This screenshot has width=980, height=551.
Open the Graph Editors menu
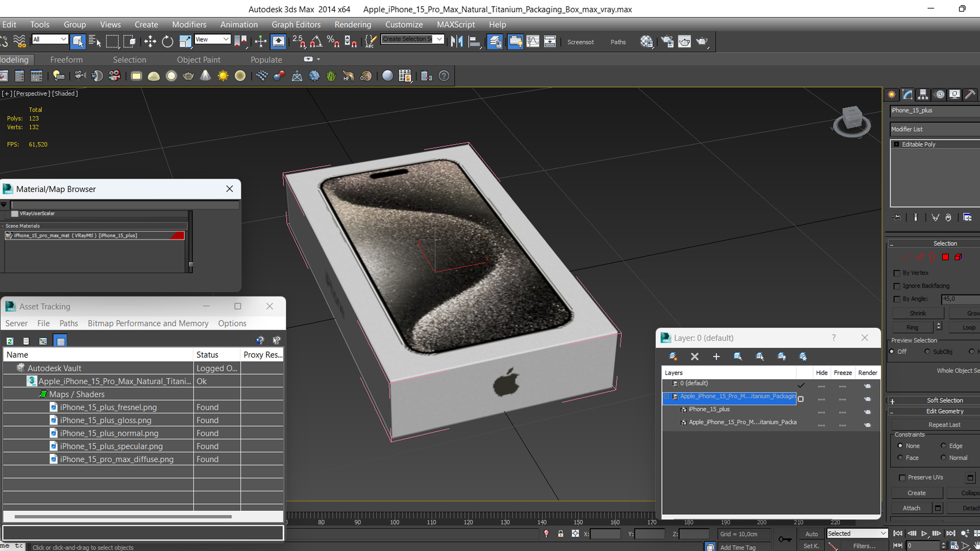pos(296,24)
